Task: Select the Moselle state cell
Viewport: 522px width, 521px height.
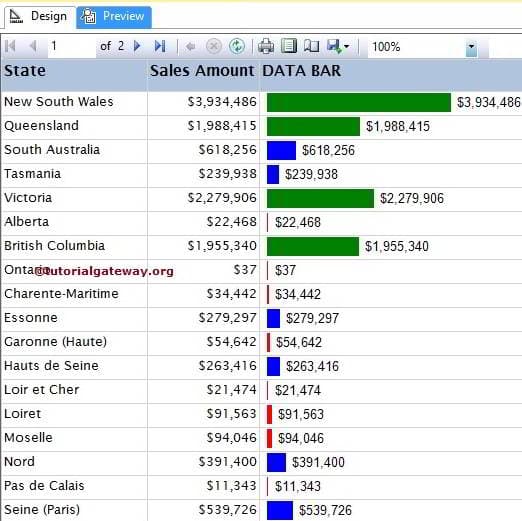Action: click(x=74, y=440)
